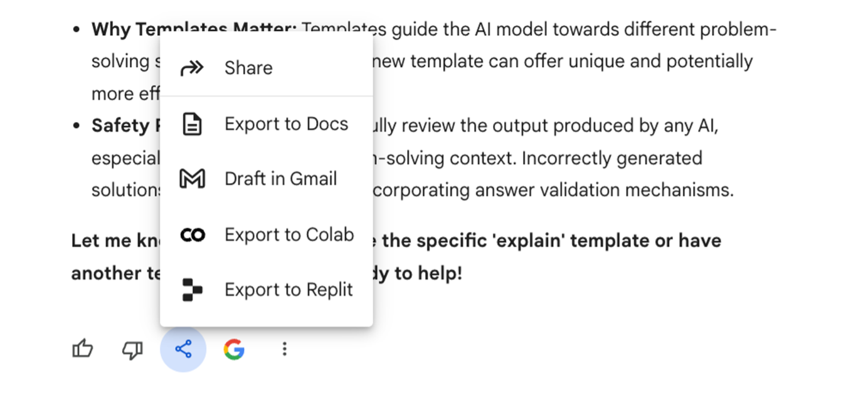
Task: Select the Share menu entry text
Action: [248, 68]
